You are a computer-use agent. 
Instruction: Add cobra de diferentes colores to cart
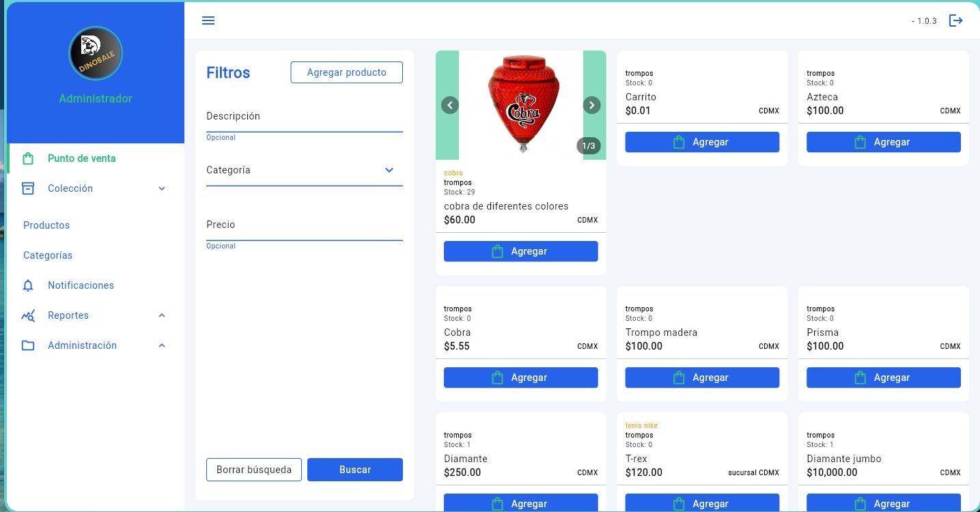[x=521, y=251]
